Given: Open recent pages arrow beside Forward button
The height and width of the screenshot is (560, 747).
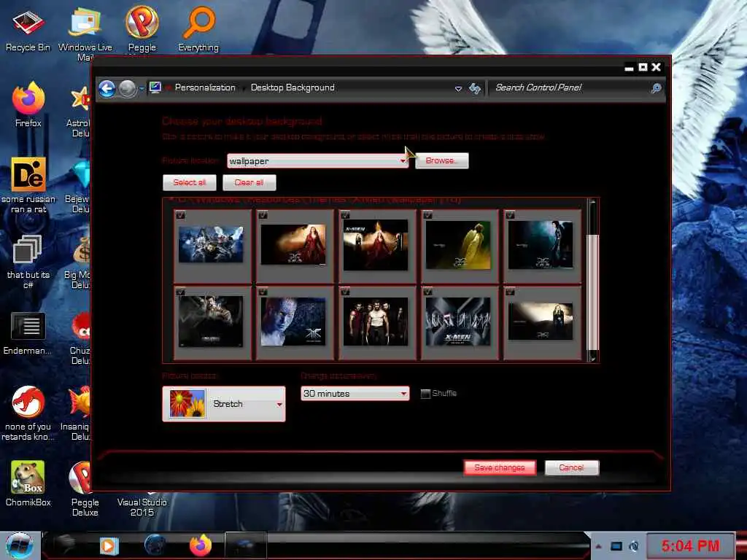Looking at the screenshot, I should coord(142,88).
